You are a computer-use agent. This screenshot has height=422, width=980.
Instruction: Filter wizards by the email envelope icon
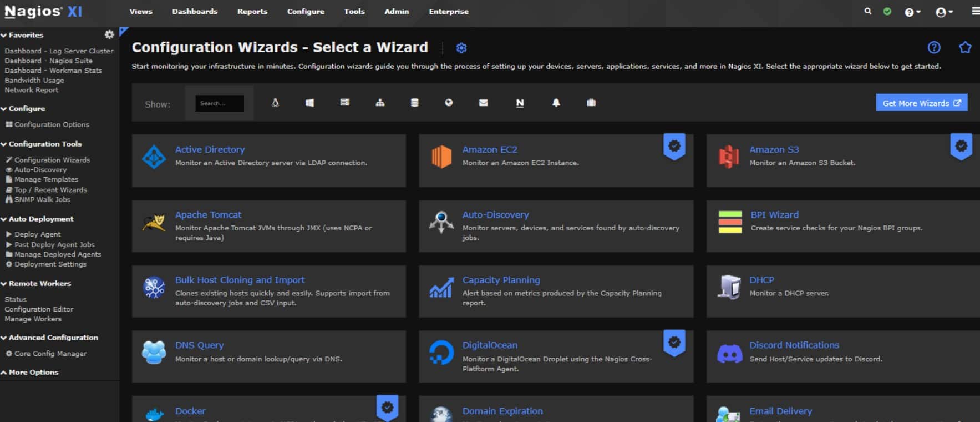484,103
